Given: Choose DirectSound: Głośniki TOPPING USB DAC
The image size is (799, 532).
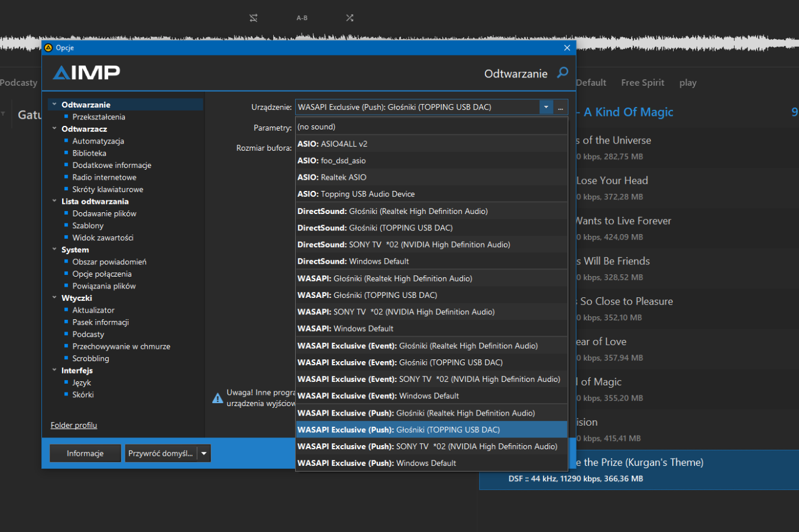Looking at the screenshot, I should [x=432, y=228].
